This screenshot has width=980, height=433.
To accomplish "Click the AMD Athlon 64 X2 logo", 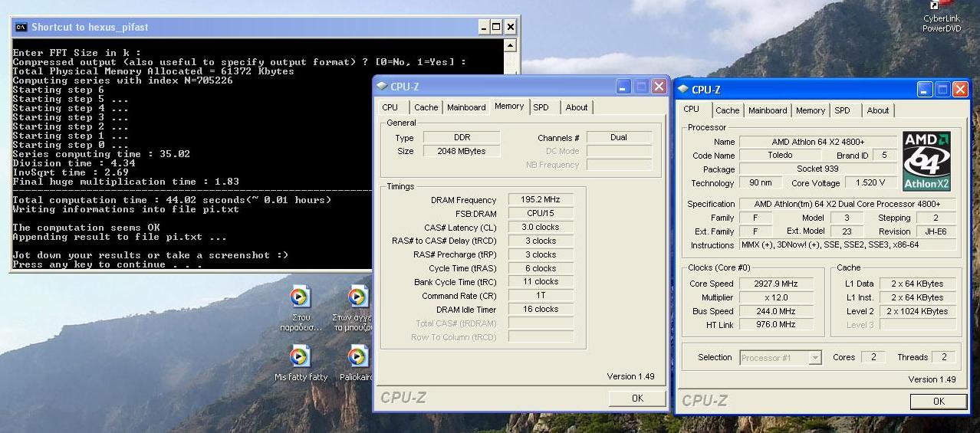I will pyautogui.click(x=926, y=161).
